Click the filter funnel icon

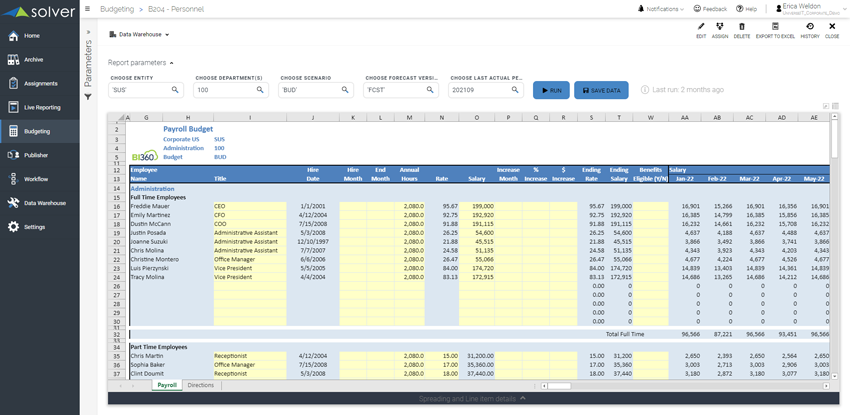pyautogui.click(x=88, y=97)
